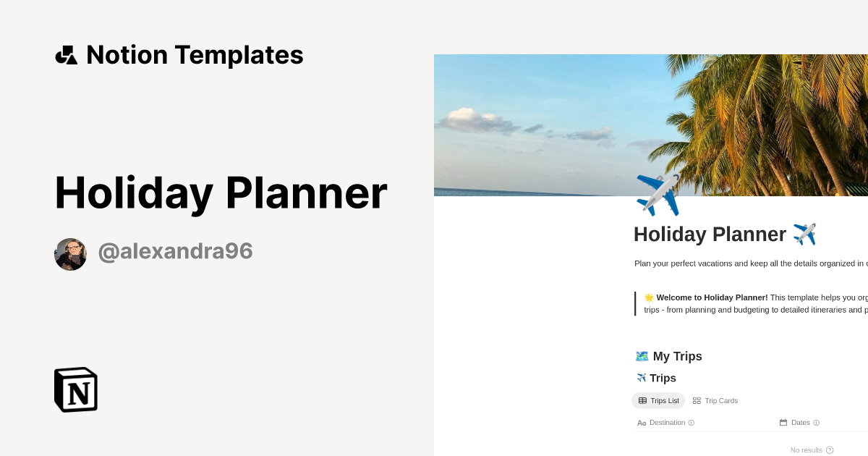Viewport: 868px width, 456px height.
Task: Click the Notion Templates puzzle-piece logo
Action: point(66,54)
